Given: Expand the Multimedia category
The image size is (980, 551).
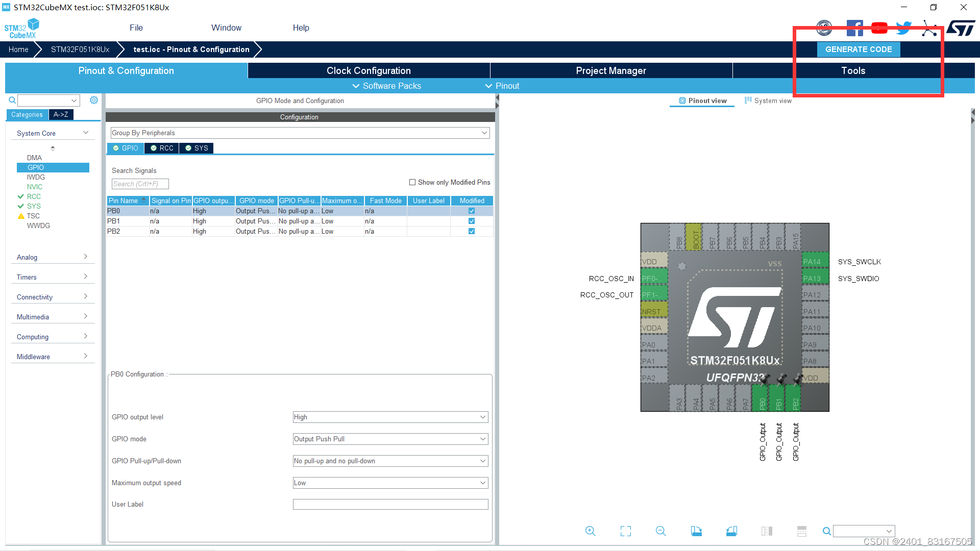Looking at the screenshot, I should [53, 317].
